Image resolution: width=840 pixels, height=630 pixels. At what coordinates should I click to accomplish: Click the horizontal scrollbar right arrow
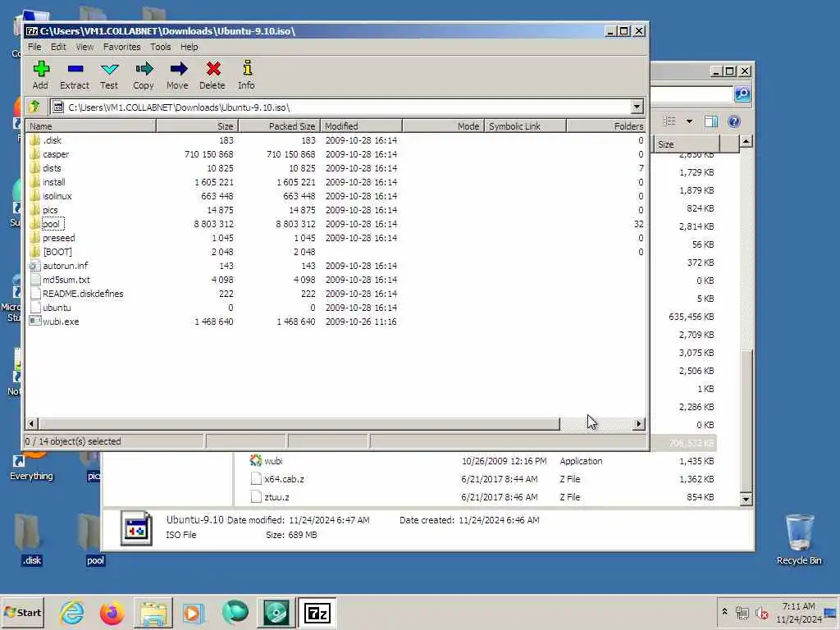tap(638, 424)
